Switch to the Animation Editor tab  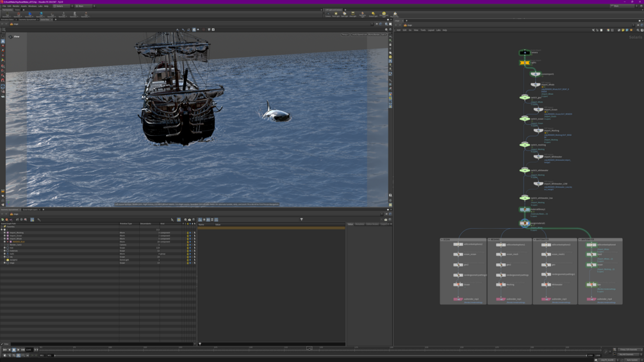(8, 19)
